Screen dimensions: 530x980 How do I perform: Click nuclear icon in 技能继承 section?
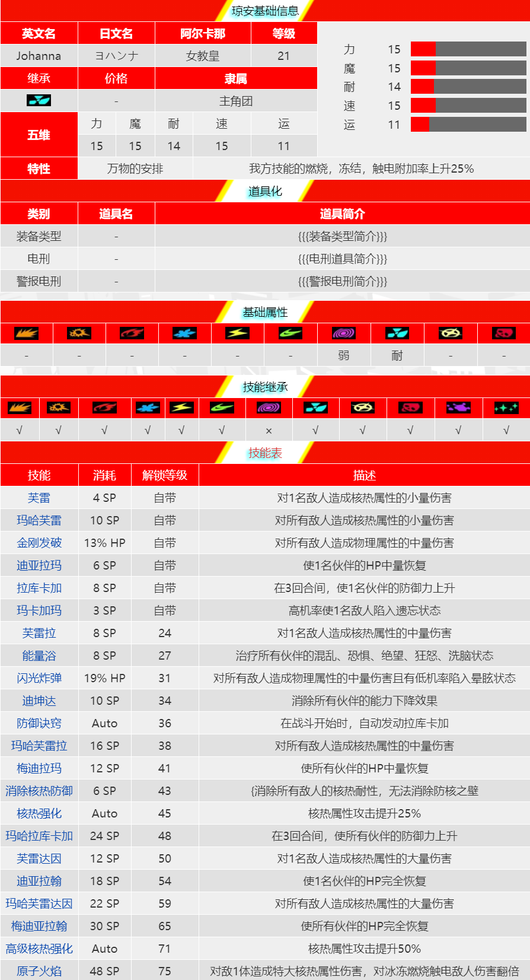click(315, 408)
